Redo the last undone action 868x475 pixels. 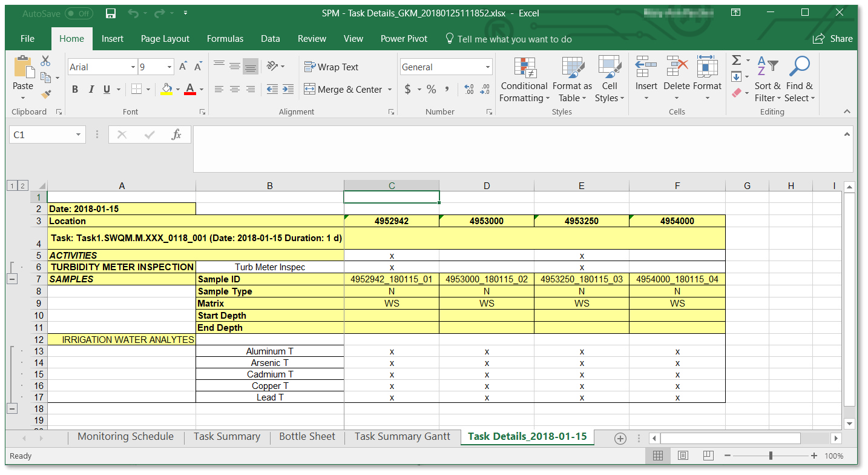pyautogui.click(x=159, y=13)
